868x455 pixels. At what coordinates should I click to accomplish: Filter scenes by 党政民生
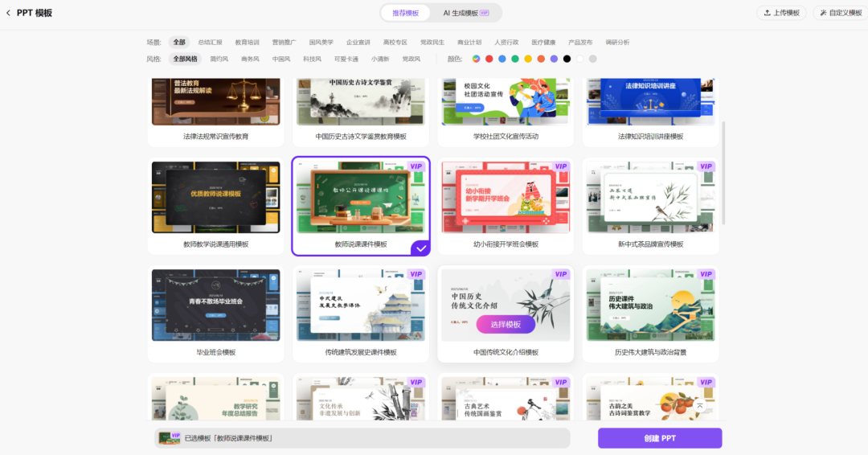432,42
